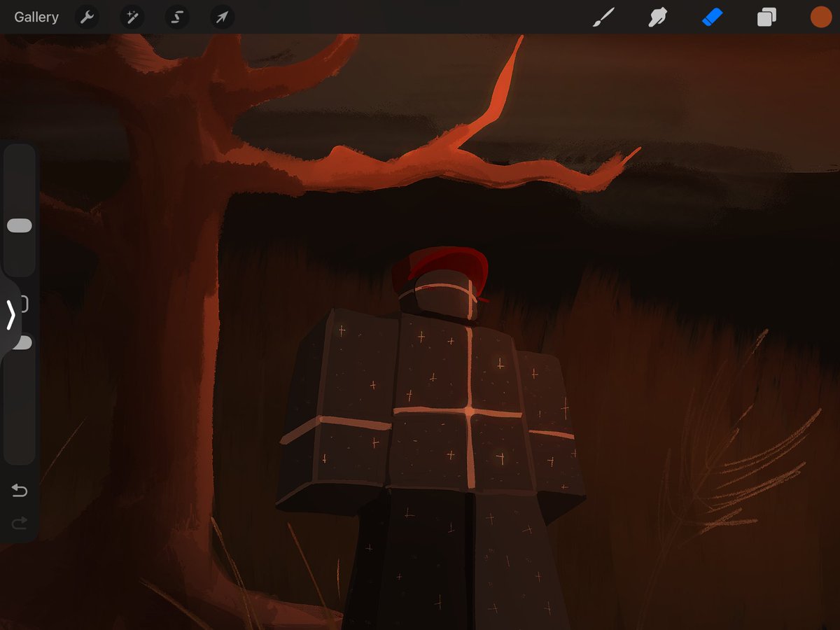The height and width of the screenshot is (630, 840).
Task: Click the brush size slider handle
Action: [x=20, y=225]
